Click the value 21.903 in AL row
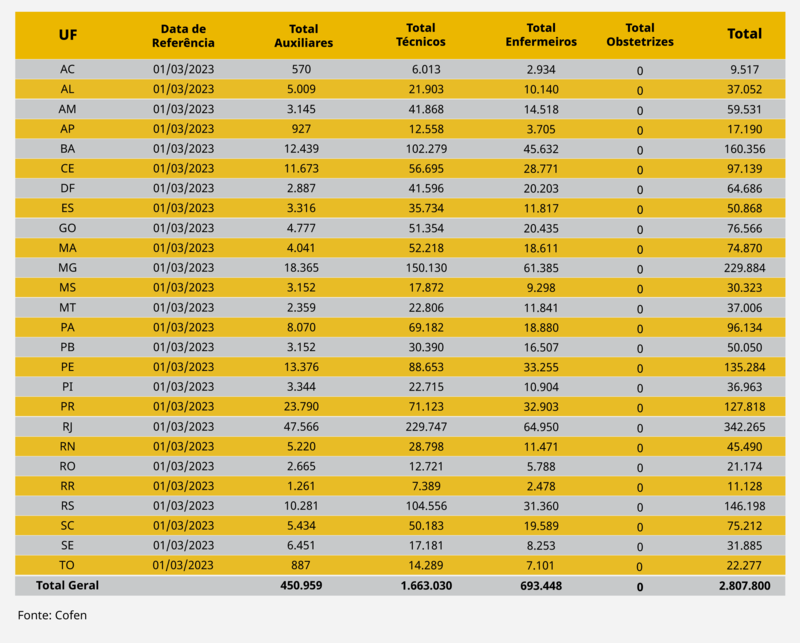 [426, 89]
